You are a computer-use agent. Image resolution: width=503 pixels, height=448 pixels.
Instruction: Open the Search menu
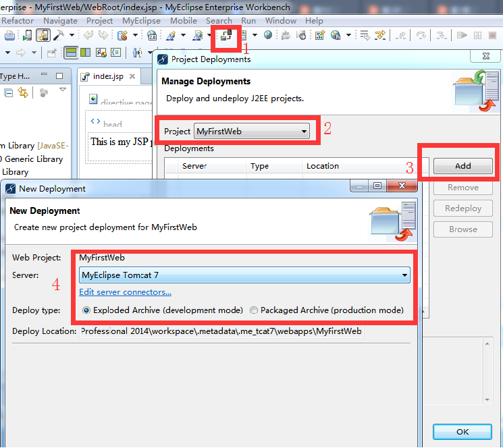219,21
